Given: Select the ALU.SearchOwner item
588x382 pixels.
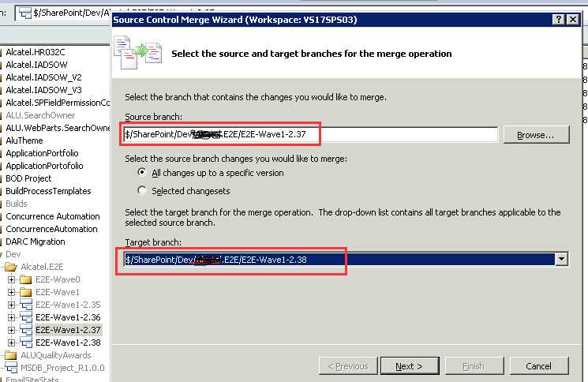Looking at the screenshot, I should click(40, 115).
